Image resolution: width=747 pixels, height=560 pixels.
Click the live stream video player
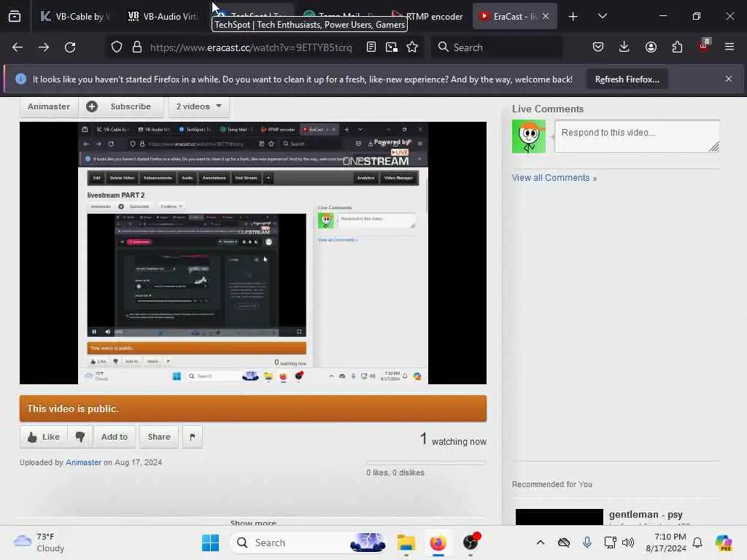point(253,253)
